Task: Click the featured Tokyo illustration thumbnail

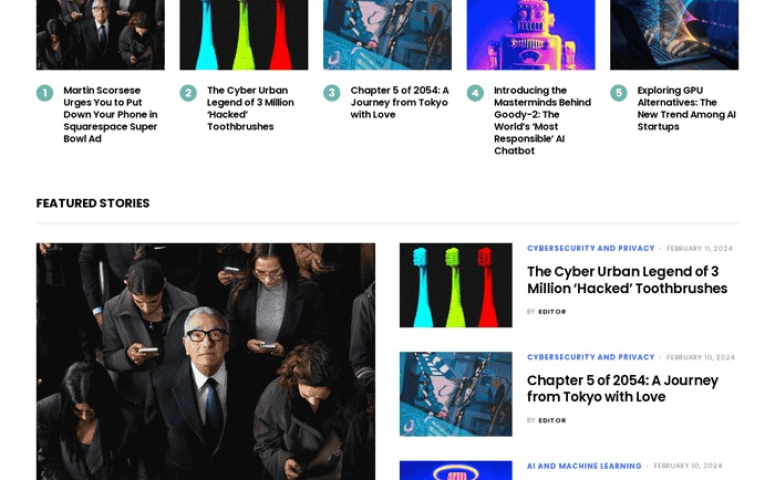Action: [456, 394]
